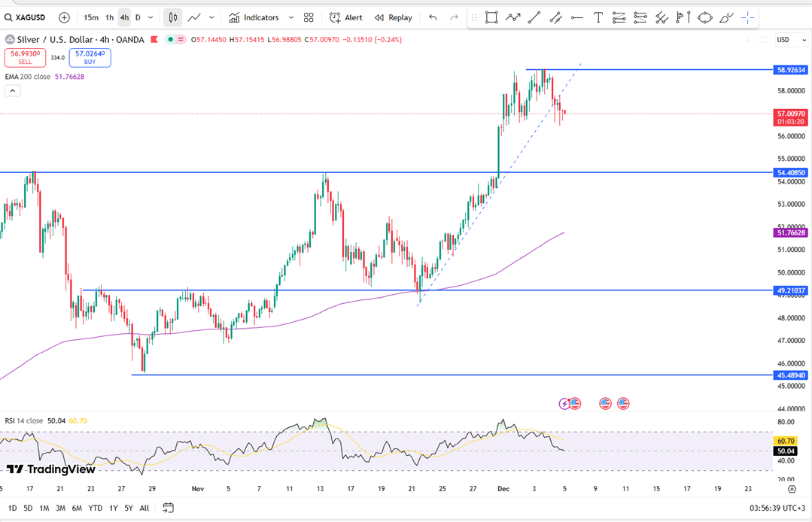
Task: Pick the trend line drawing tool
Action: click(534, 17)
